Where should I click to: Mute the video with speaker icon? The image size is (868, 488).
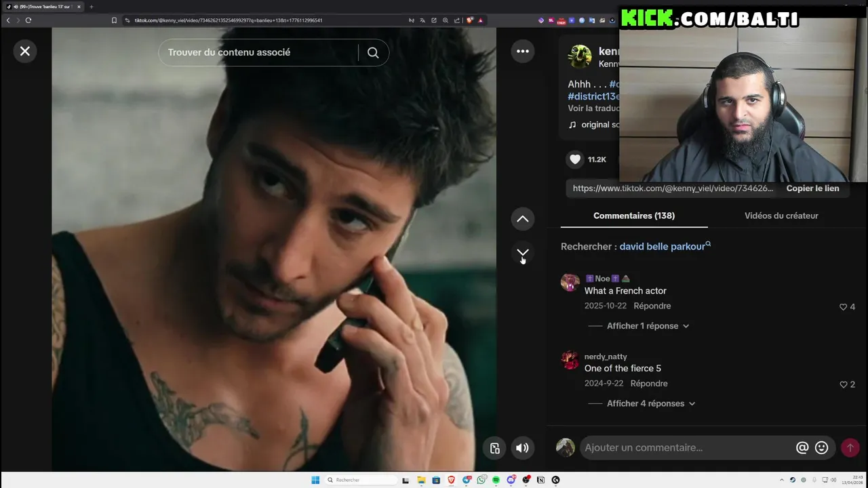[x=522, y=448]
